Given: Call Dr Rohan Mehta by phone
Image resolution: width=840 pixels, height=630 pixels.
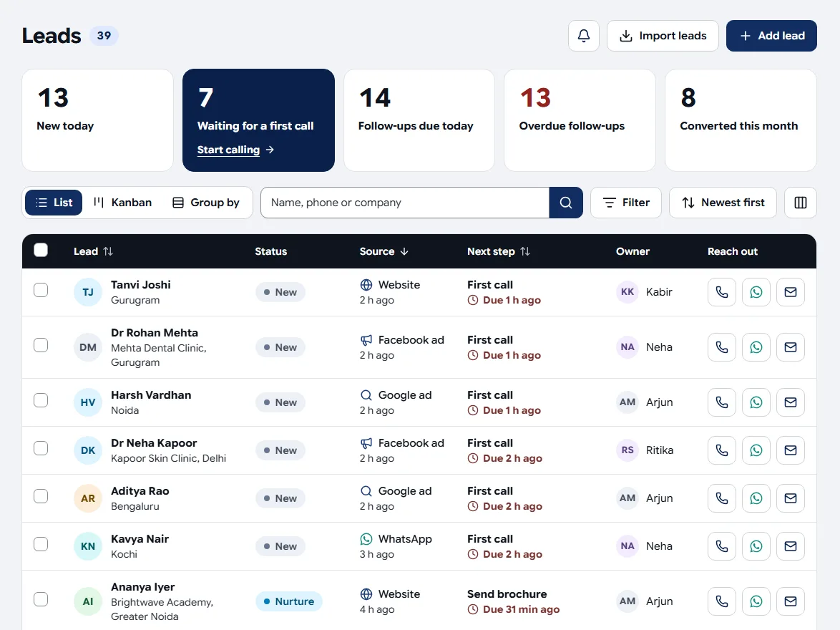Looking at the screenshot, I should point(722,347).
